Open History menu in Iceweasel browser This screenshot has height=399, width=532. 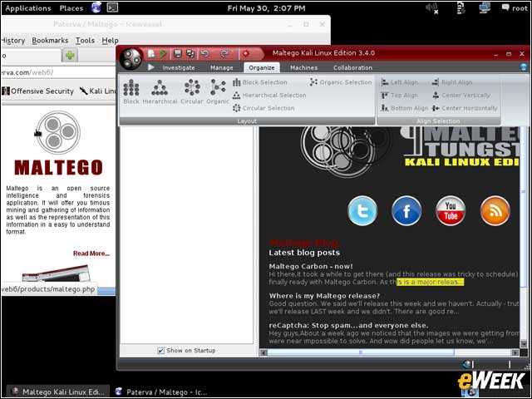[12, 41]
